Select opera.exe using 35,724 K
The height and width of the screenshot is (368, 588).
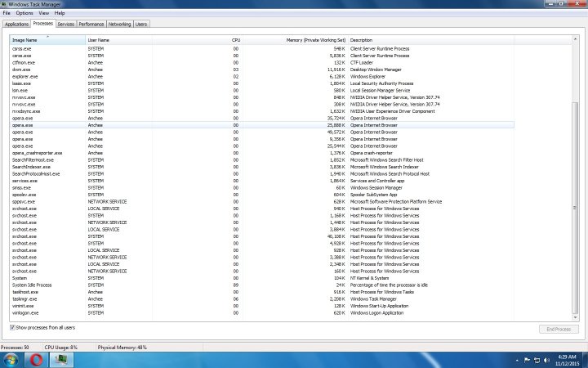[262, 119]
